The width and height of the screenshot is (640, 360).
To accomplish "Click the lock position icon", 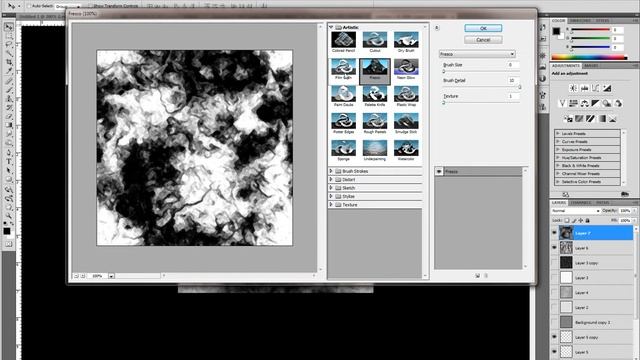I will (x=580, y=220).
